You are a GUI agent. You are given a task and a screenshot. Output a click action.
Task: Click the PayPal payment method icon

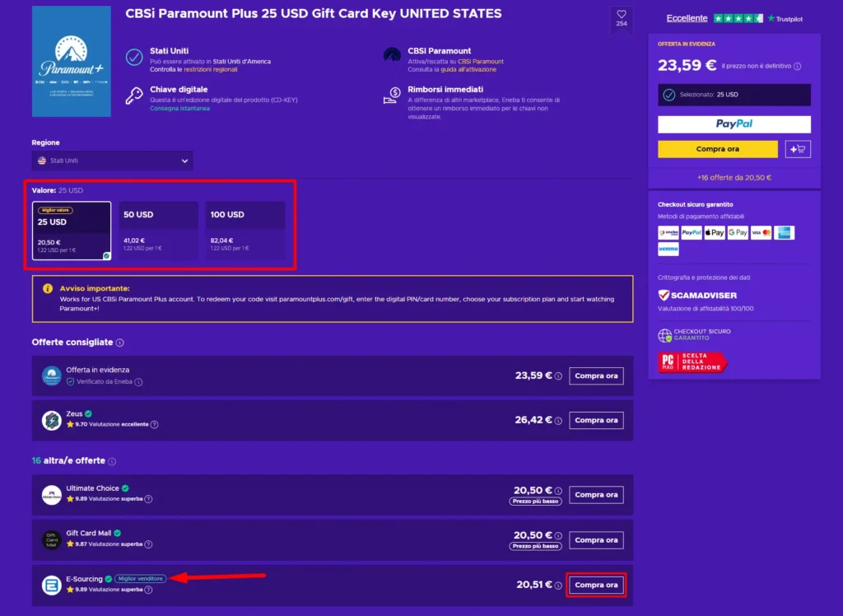pyautogui.click(x=692, y=232)
